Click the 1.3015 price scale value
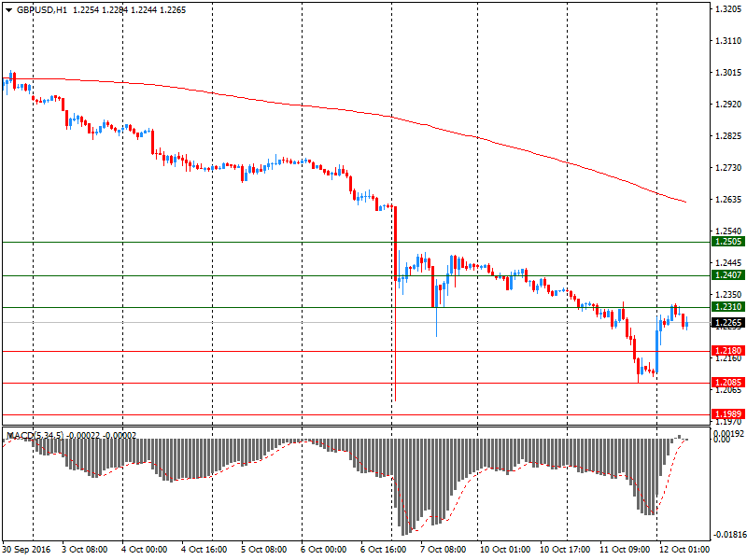 (x=728, y=73)
